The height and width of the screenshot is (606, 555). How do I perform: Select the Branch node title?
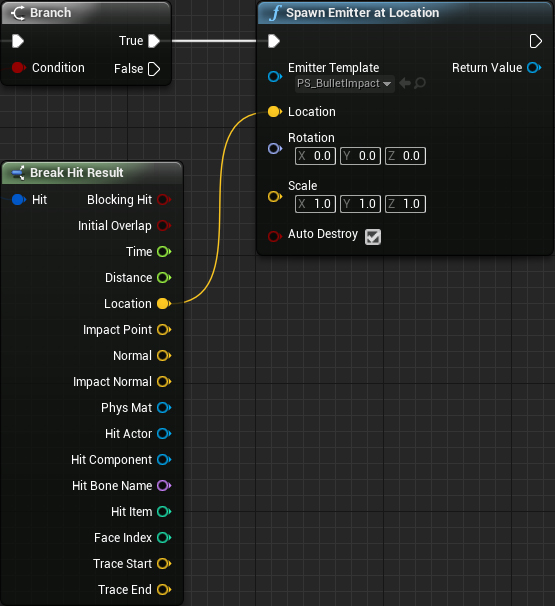(x=51, y=13)
